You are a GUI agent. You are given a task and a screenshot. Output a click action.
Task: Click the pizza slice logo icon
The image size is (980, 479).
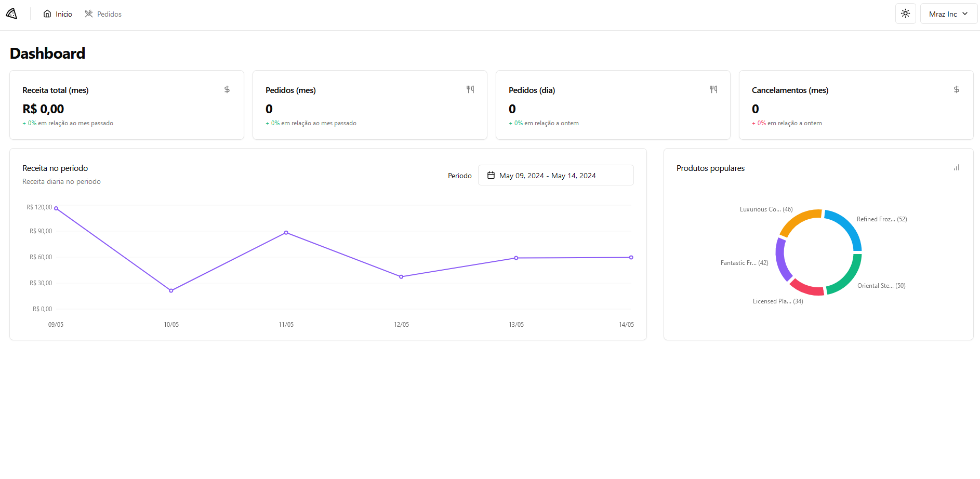click(x=11, y=14)
